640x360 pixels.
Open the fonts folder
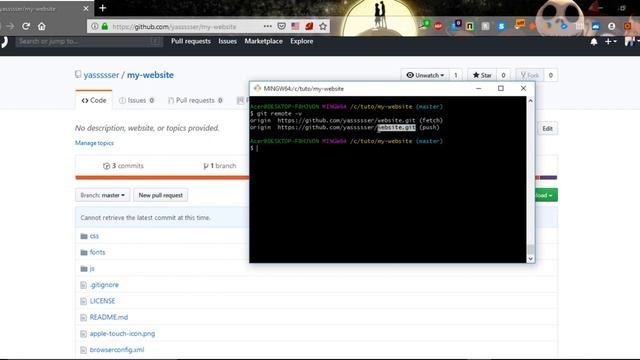click(98, 252)
